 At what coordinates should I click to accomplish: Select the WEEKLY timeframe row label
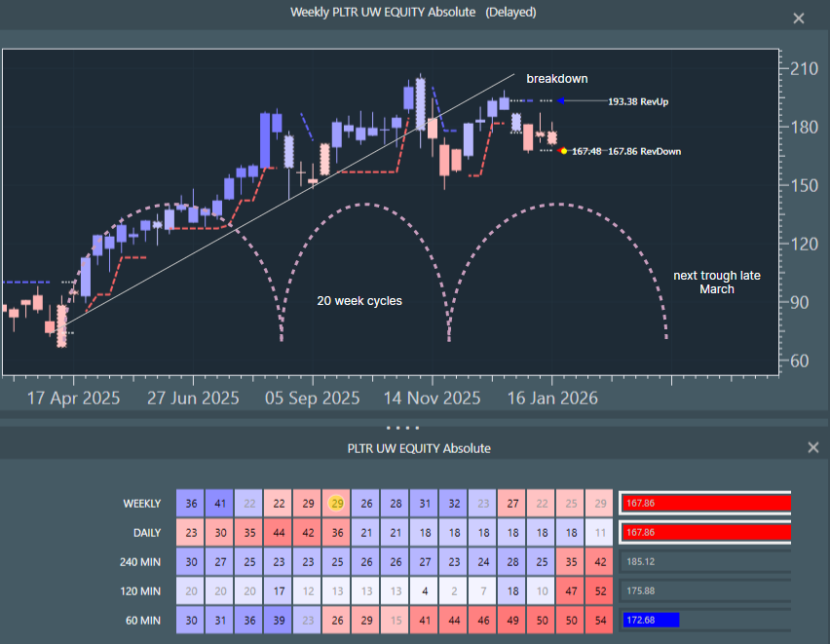142,503
